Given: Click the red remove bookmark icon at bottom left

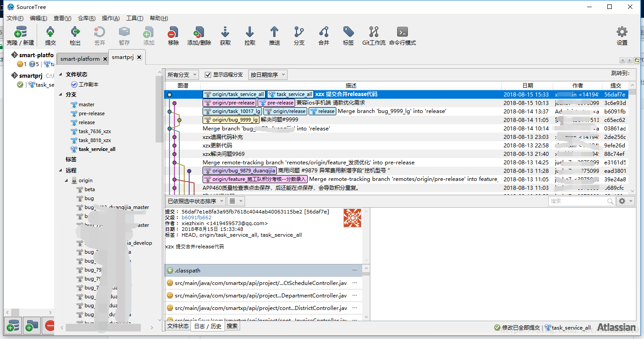Looking at the screenshot, I should (49, 326).
